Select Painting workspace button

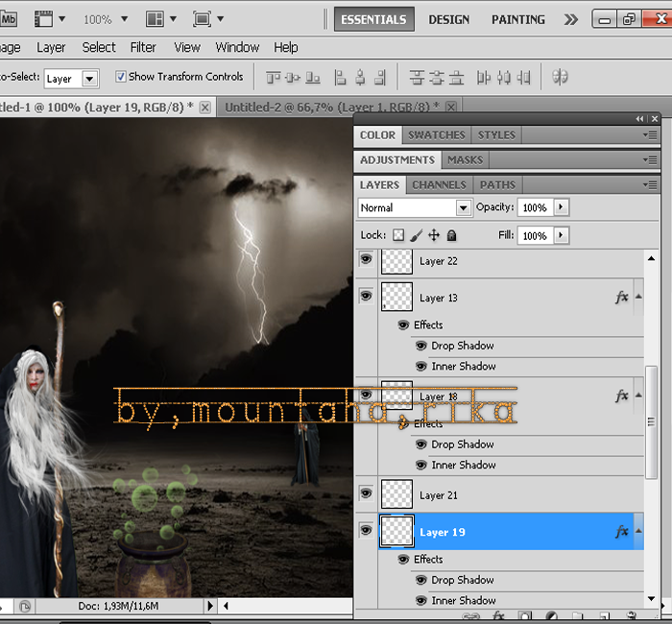click(x=518, y=19)
